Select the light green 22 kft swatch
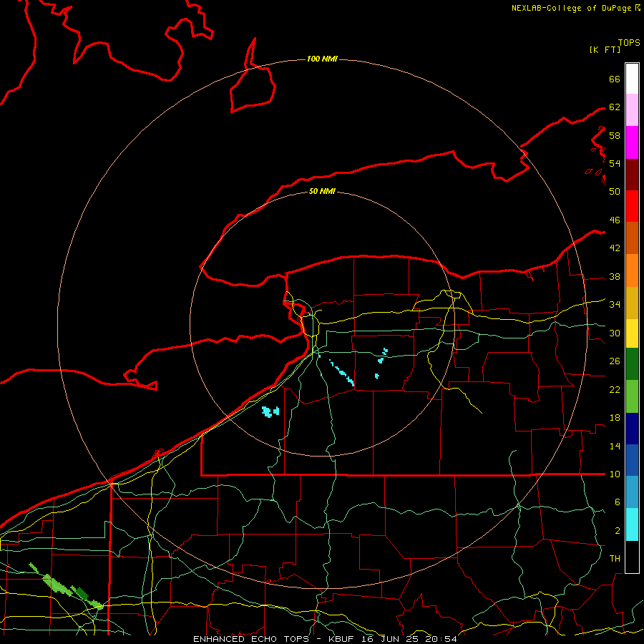The width and height of the screenshot is (644, 644). (x=632, y=396)
